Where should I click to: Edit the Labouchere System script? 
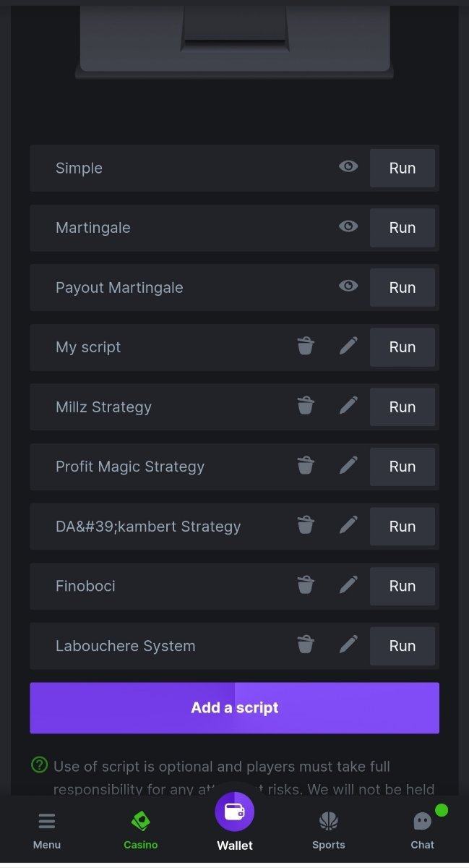[348, 645]
